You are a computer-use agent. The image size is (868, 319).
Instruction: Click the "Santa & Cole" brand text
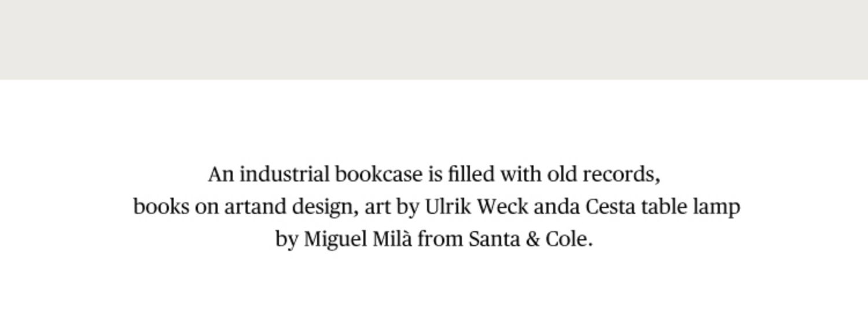529,239
